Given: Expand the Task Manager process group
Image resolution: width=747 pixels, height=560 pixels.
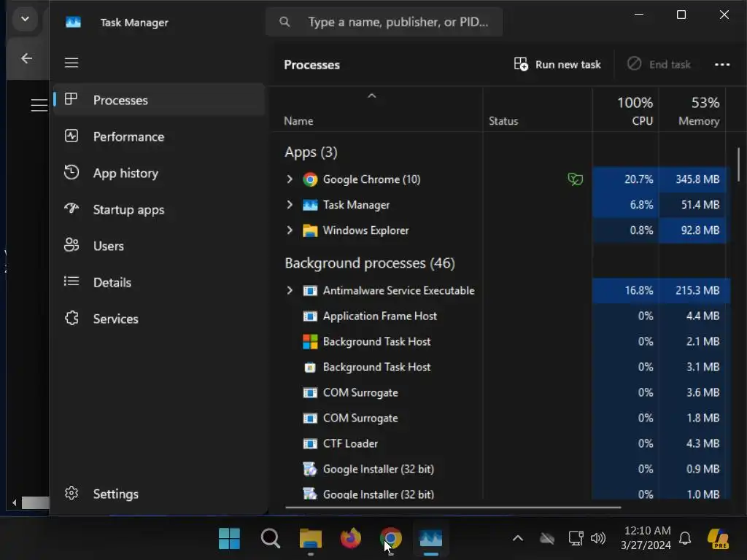Looking at the screenshot, I should tap(290, 205).
